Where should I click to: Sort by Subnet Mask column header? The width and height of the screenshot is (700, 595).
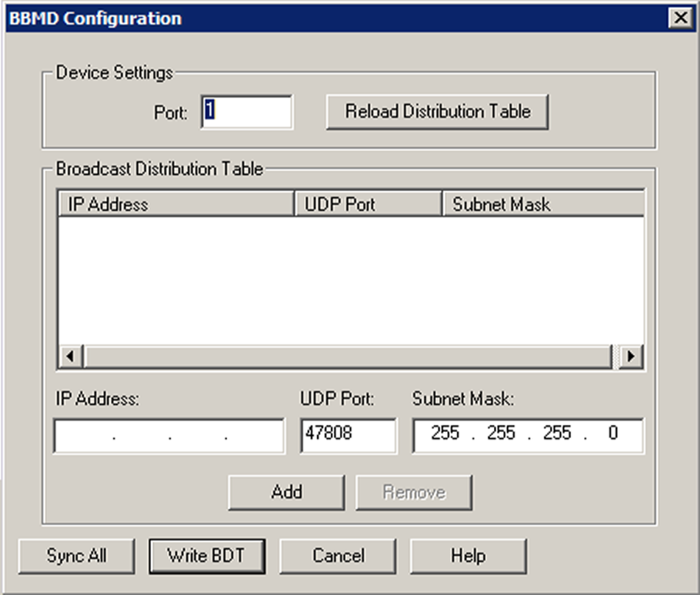pos(543,204)
